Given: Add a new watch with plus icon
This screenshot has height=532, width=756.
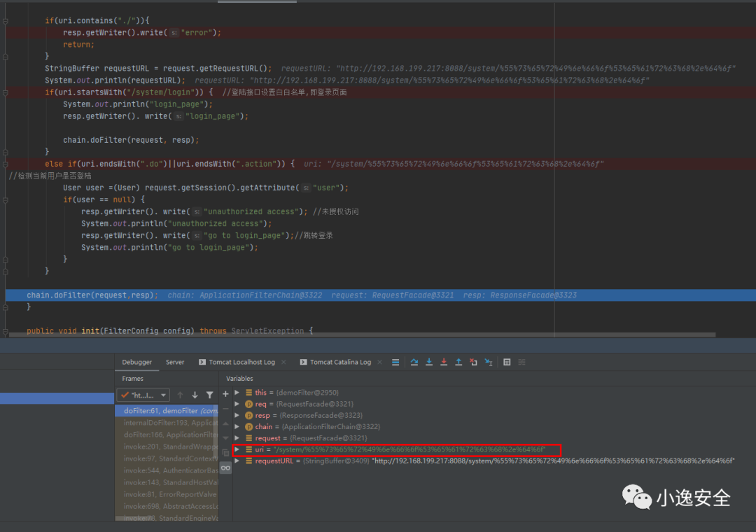Looking at the screenshot, I should [x=225, y=394].
